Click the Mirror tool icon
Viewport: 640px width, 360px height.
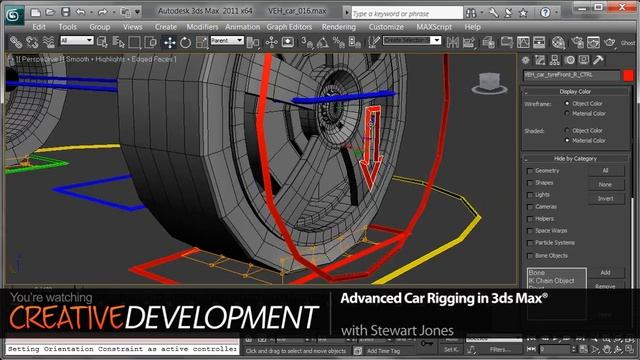(453, 42)
